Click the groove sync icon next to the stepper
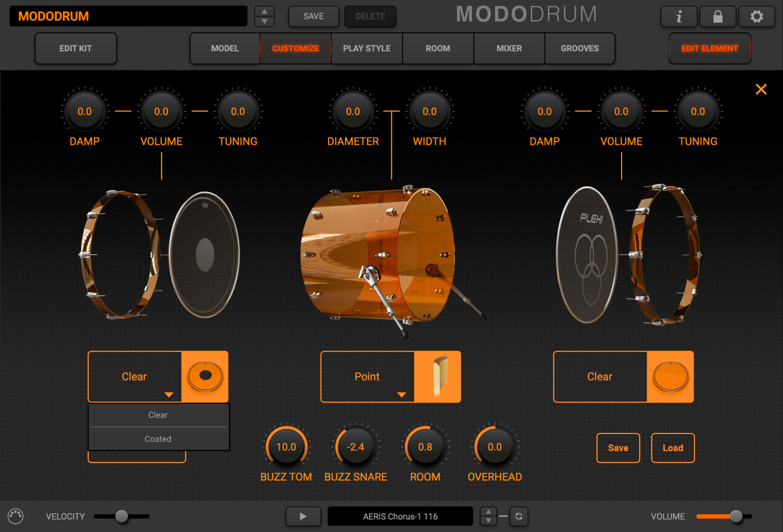This screenshot has width=783, height=532. click(x=519, y=516)
